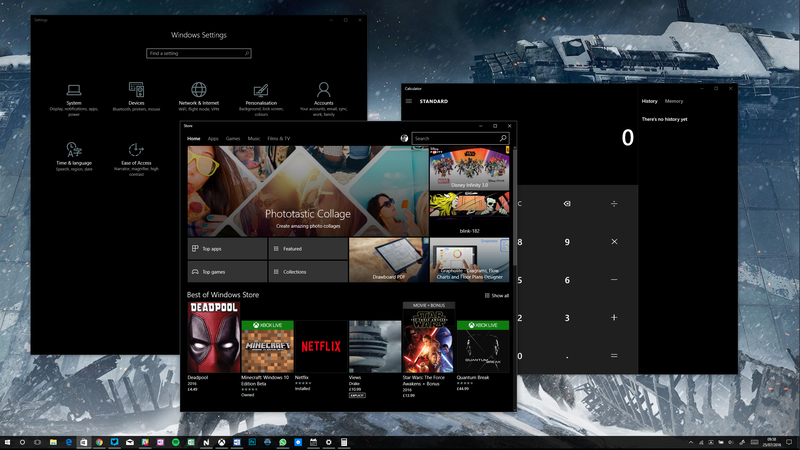Open Time & language settings

pyautogui.click(x=74, y=157)
